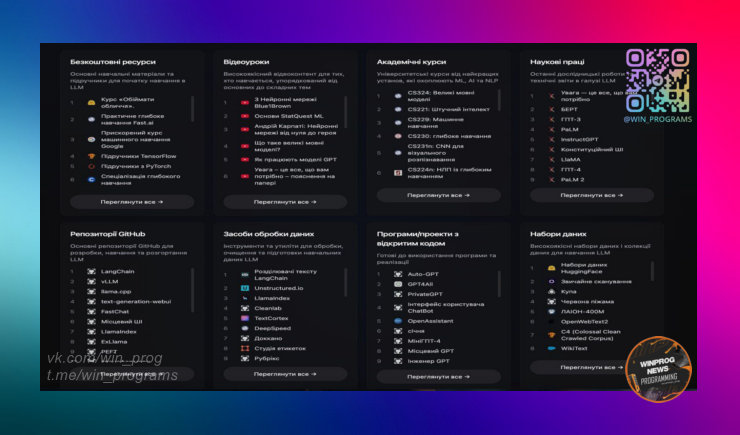The width and height of the screenshot is (740, 435).
Task: Click the blue WikiText icon
Action: (x=551, y=348)
